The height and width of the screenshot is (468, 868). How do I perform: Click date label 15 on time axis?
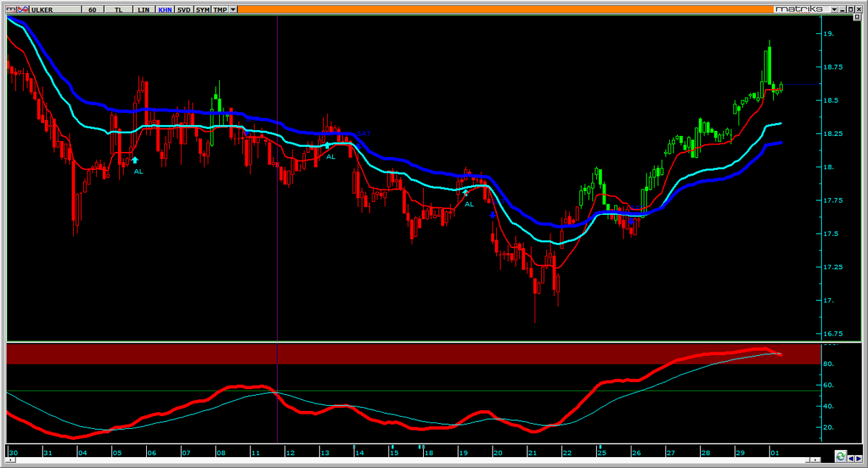pos(393,453)
